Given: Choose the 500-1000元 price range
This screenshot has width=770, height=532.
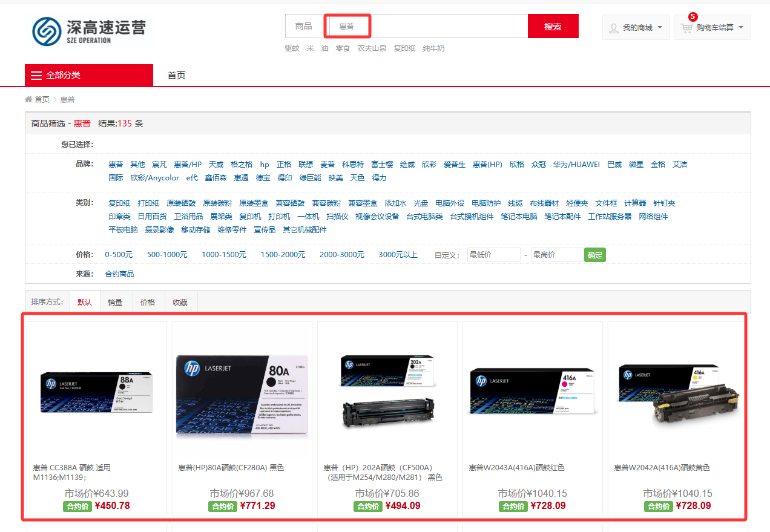Looking at the screenshot, I should pos(167,255).
